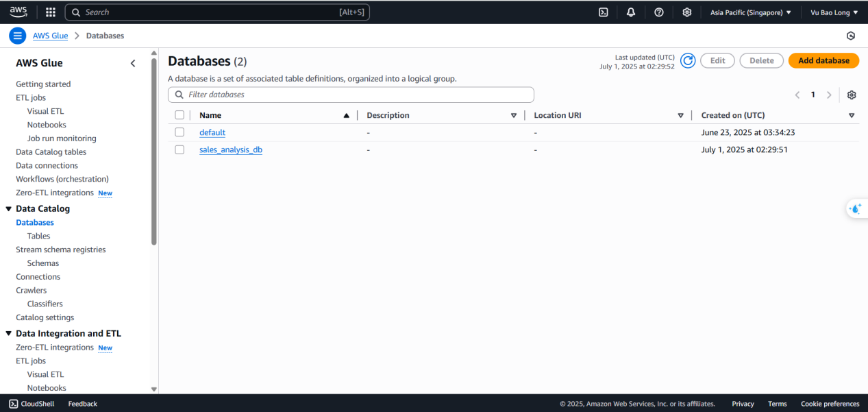
Task: Open Data connections
Action: pos(47,165)
